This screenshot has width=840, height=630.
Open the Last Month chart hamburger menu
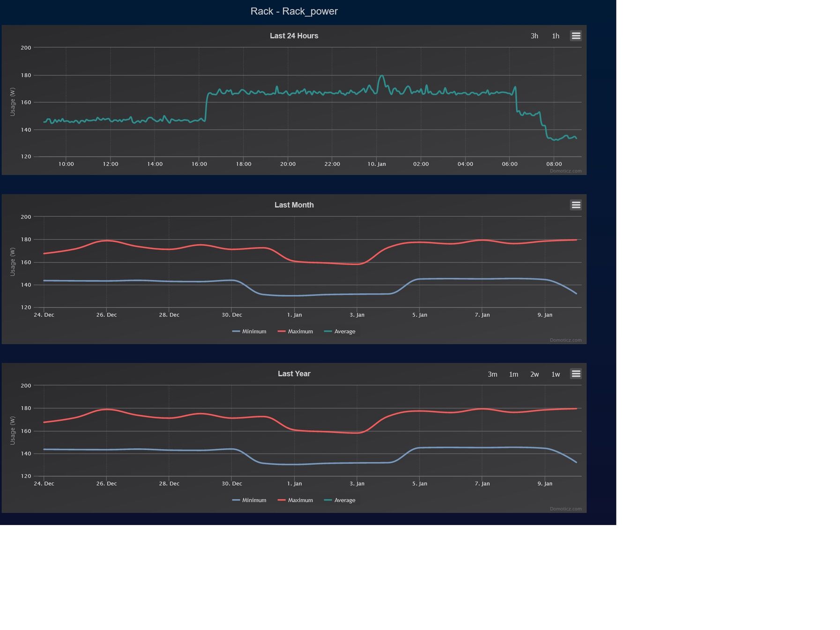pyautogui.click(x=576, y=205)
